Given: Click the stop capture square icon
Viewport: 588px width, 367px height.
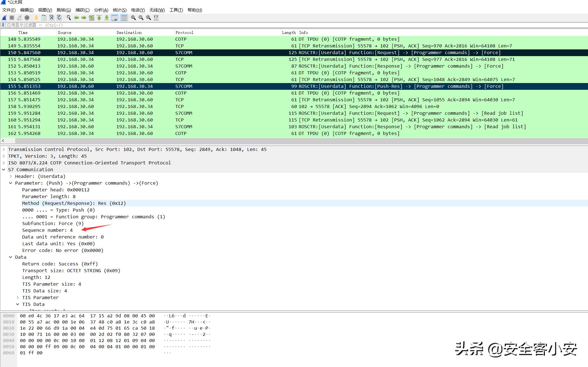Looking at the screenshot, I should click(12, 18).
